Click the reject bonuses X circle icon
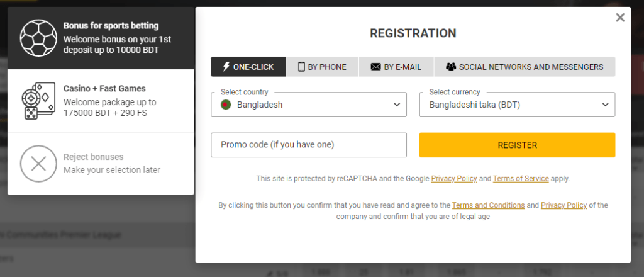 click(x=38, y=164)
